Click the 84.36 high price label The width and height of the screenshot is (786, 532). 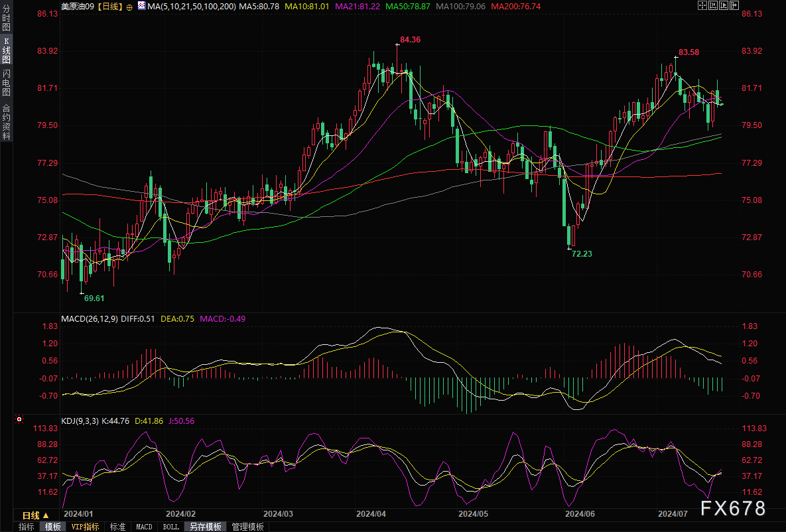click(410, 40)
